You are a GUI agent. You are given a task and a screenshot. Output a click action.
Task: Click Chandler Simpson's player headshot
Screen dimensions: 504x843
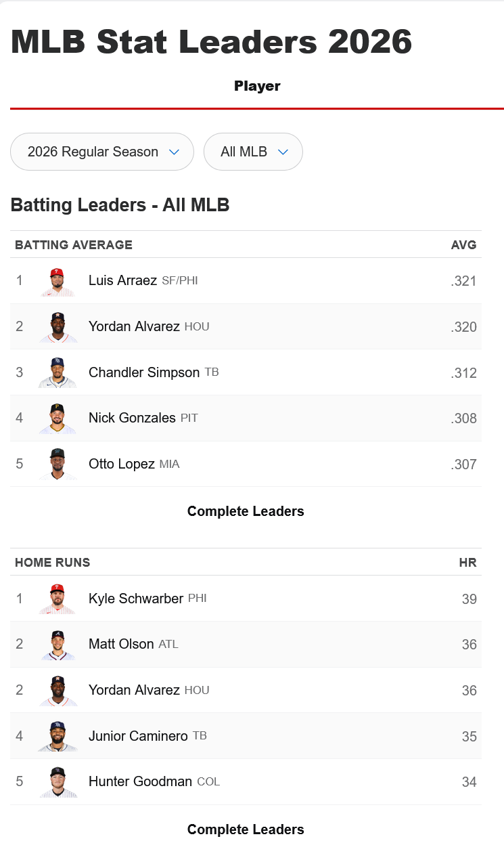(58, 372)
